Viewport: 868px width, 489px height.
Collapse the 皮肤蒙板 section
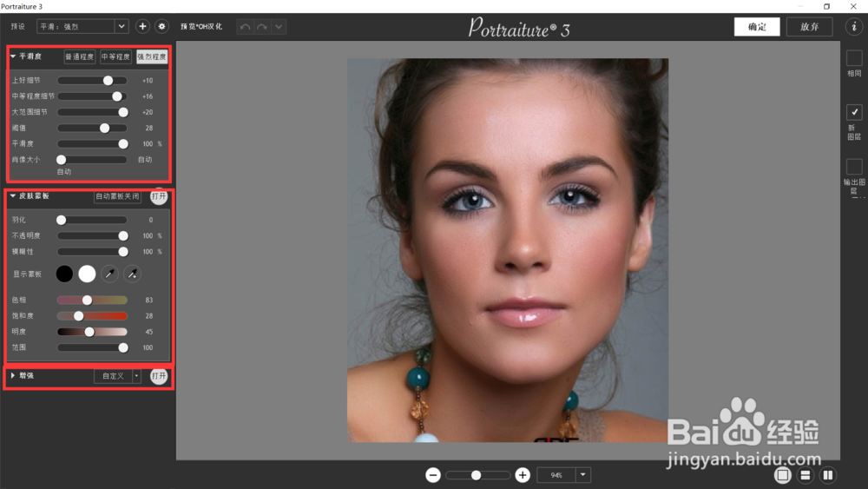(13, 196)
